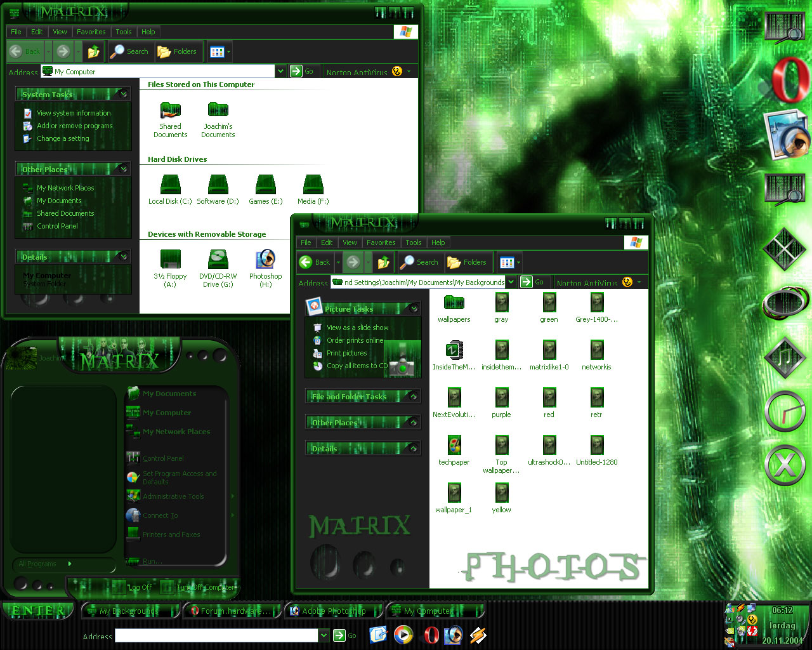Click Order prints online link
The image size is (812, 650).
(x=355, y=340)
